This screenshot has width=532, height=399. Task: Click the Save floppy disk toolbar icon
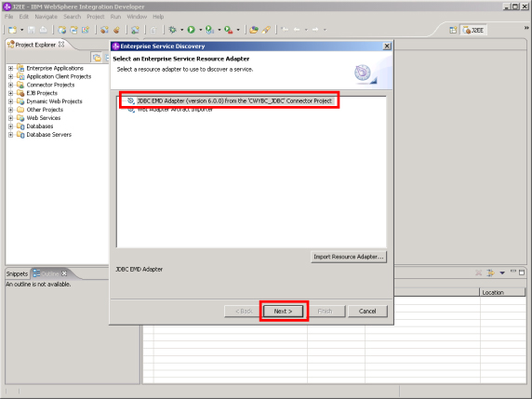tap(32, 30)
